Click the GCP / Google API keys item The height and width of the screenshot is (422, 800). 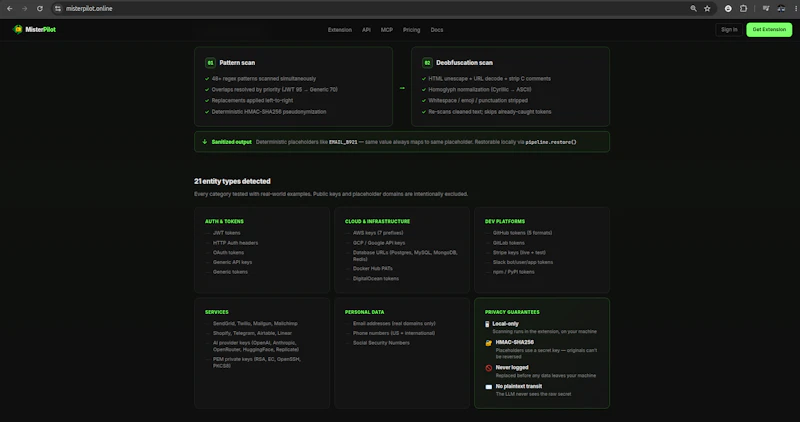[x=379, y=243]
